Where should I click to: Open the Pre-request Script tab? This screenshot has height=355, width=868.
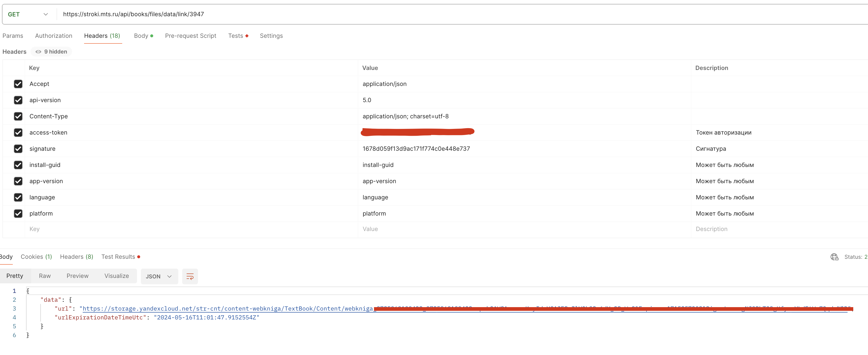click(x=190, y=36)
